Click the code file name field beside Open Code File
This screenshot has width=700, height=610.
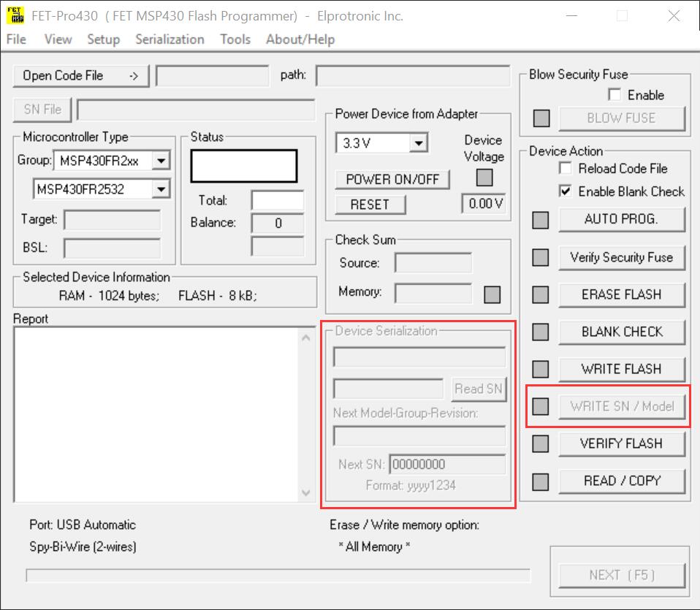213,76
